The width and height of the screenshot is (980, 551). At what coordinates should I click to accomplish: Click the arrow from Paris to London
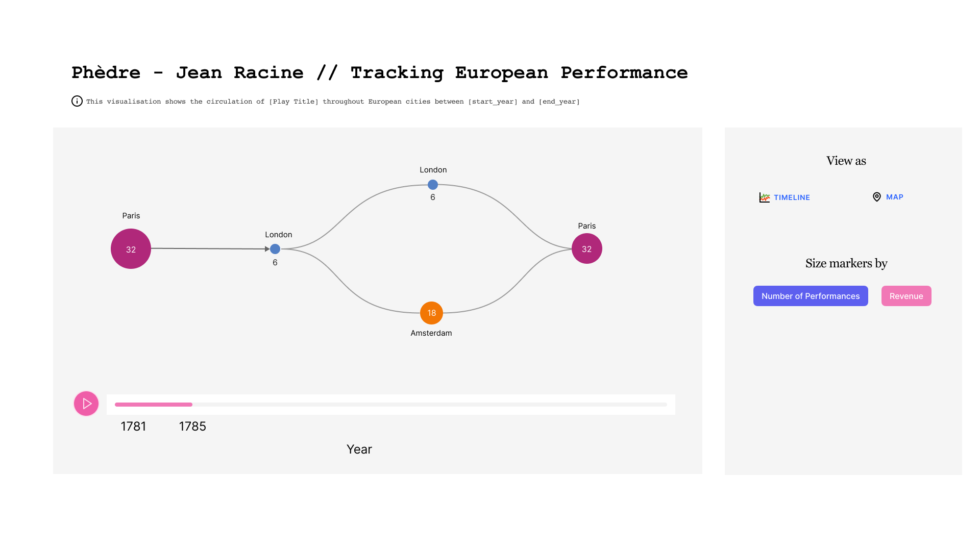209,248
